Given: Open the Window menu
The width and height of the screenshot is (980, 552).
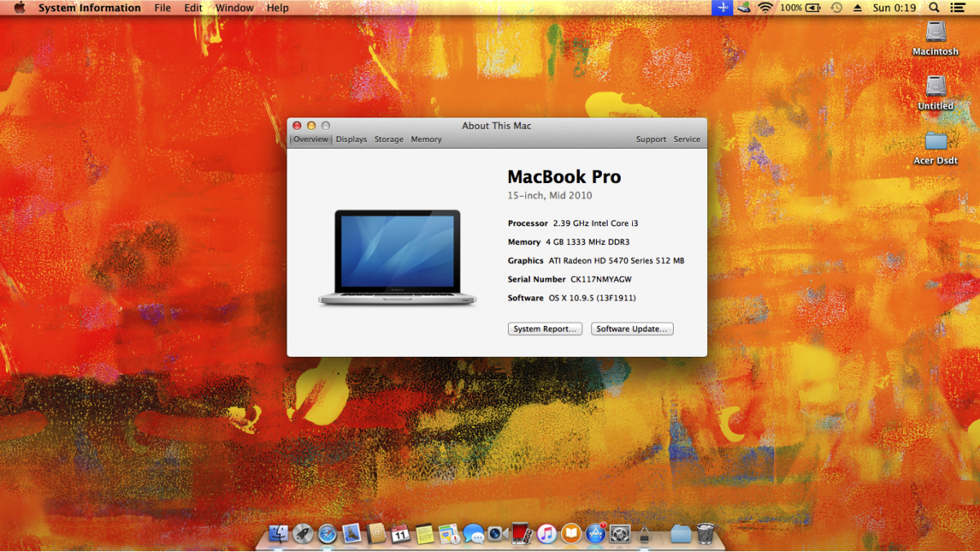Looking at the screenshot, I should click(234, 7).
